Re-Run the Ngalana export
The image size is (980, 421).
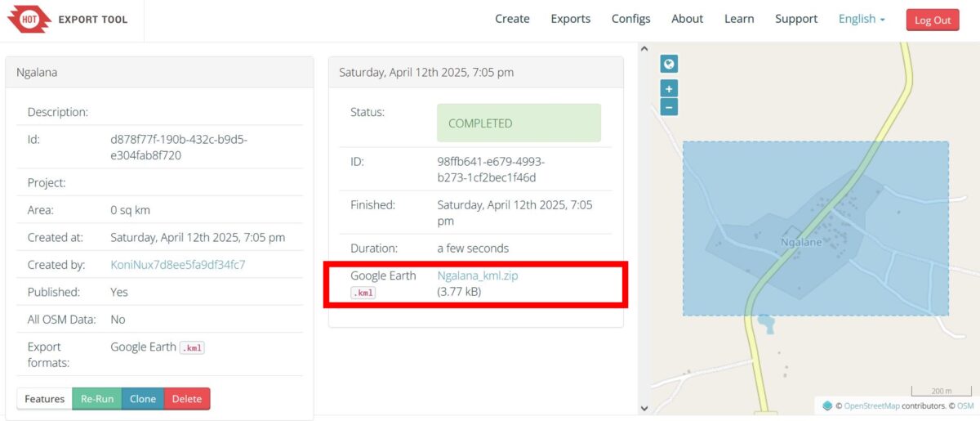[97, 399]
